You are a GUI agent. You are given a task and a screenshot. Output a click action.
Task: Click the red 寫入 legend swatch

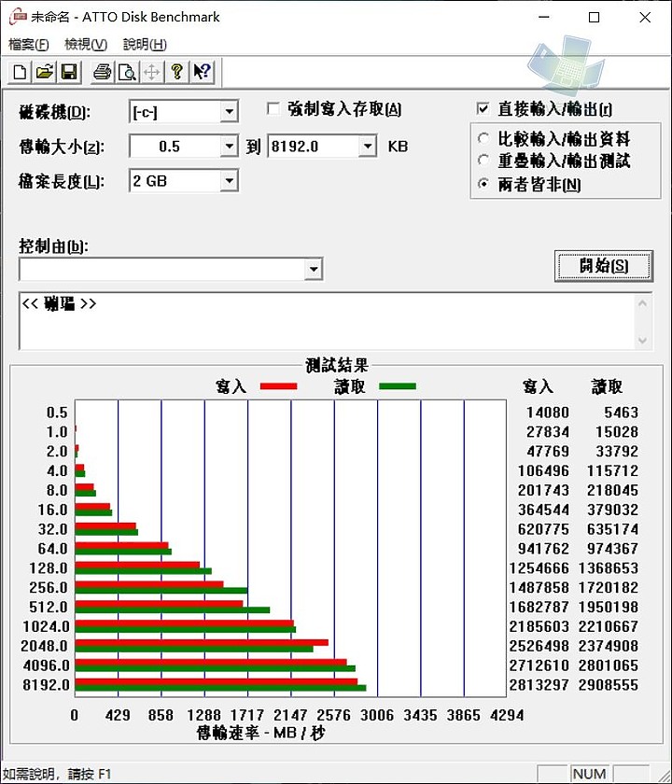pos(278,386)
